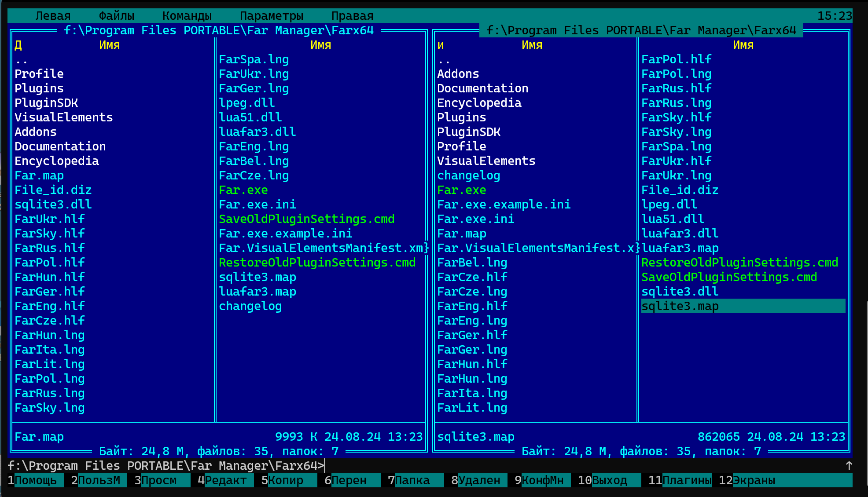Select File_id.diz in right panel
This screenshot has height=497, width=868.
click(680, 190)
